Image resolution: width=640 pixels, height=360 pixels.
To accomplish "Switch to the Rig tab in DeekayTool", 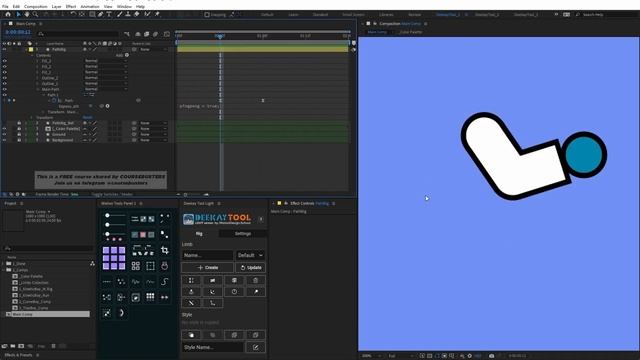I will 199,233.
